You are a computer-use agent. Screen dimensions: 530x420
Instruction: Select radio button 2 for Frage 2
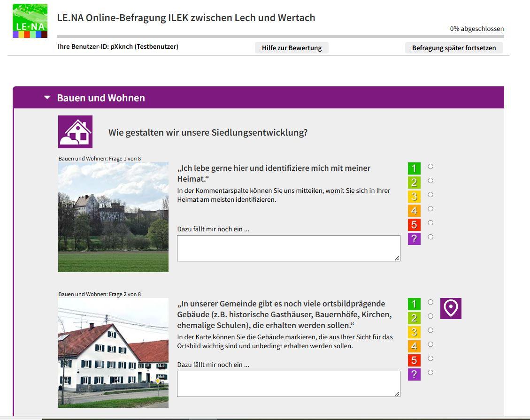[x=430, y=316]
